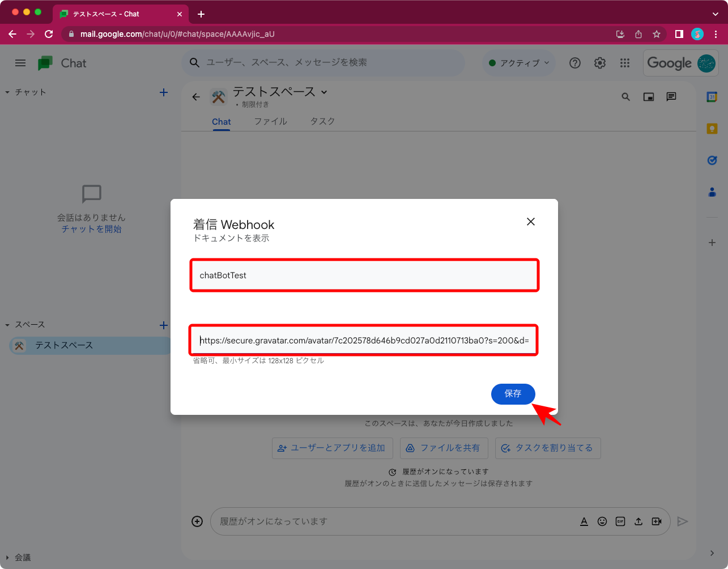This screenshot has height=569, width=728.
Task: Open the emoji picker in the message bar
Action: point(602,521)
